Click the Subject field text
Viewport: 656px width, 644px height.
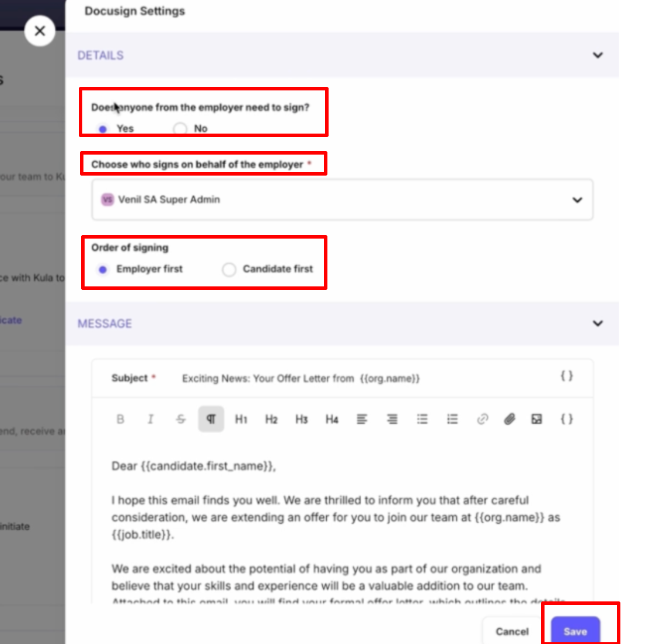click(x=301, y=379)
